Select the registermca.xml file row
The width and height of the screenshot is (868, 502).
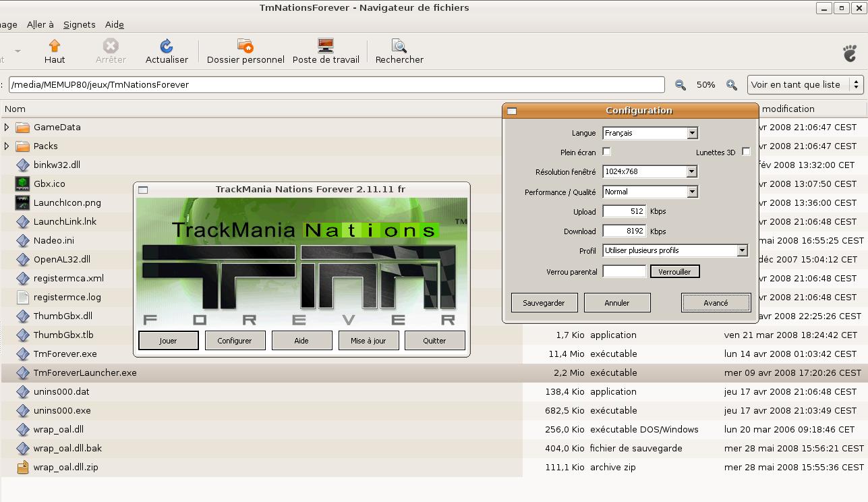coord(434,278)
